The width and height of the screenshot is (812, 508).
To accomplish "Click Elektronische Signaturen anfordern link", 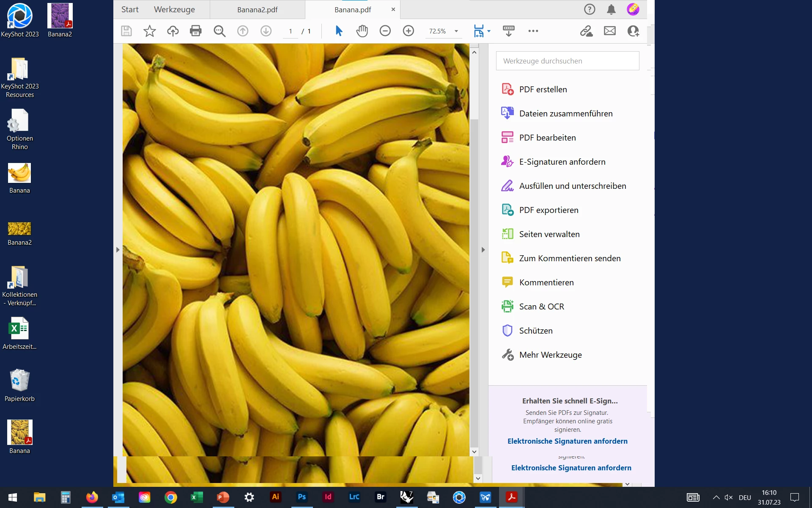I will (x=567, y=441).
